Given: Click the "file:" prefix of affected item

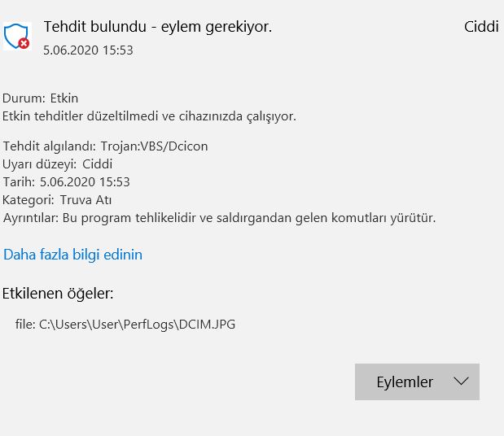Looking at the screenshot, I should [x=25, y=325].
